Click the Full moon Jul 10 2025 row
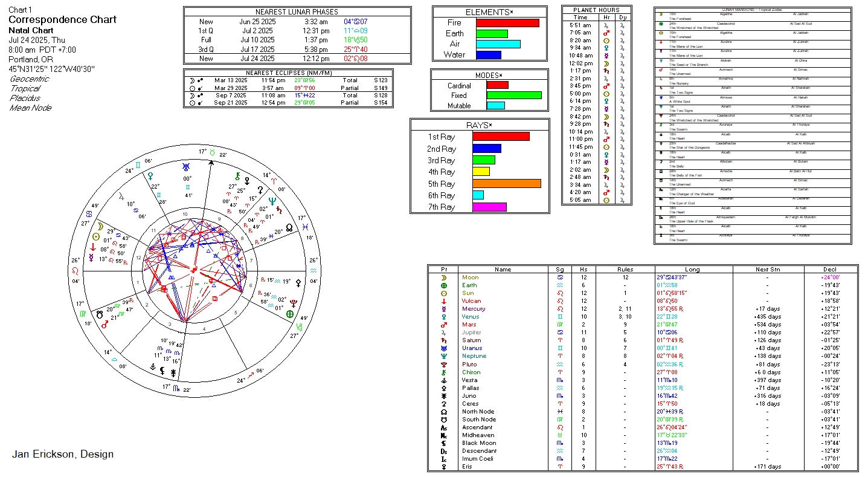 point(297,40)
